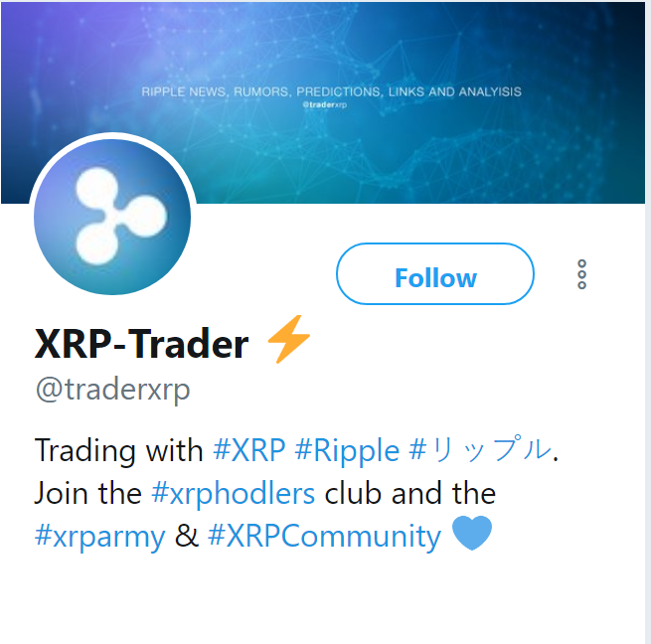Click the blue heart emoji in bio
The width and height of the screenshot is (651, 644).
[x=472, y=533]
